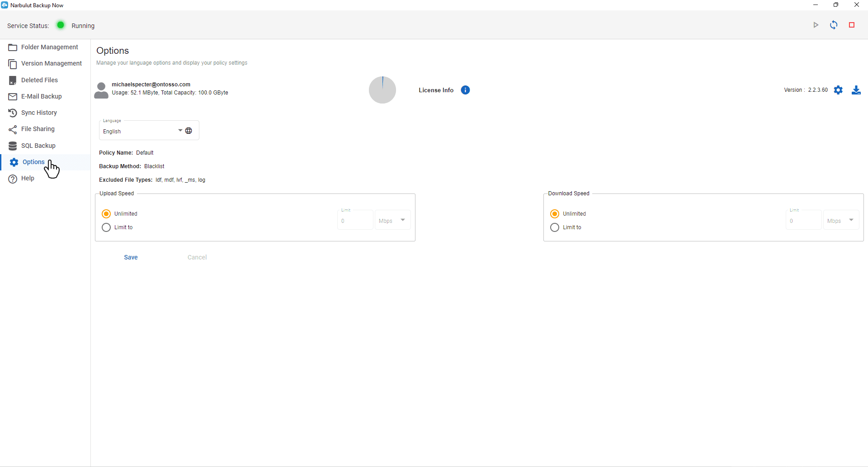This screenshot has width=868, height=467.
Task: Click the Running status text
Action: (x=83, y=26)
